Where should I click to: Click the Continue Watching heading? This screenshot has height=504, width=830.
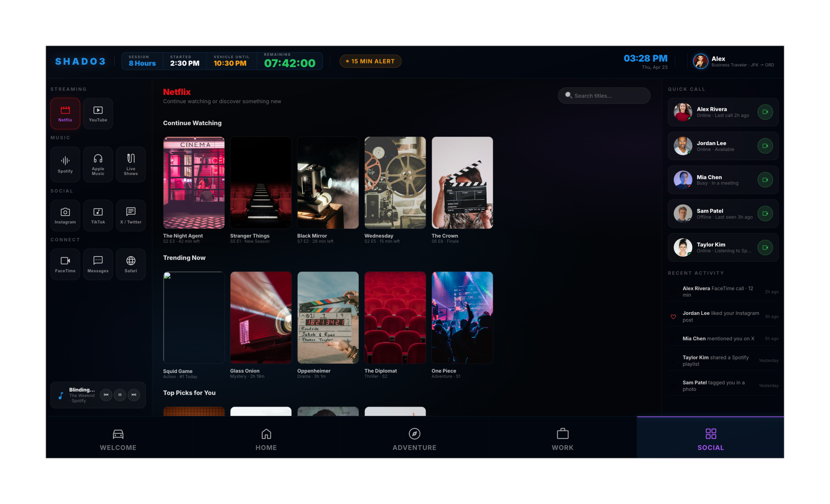click(192, 123)
